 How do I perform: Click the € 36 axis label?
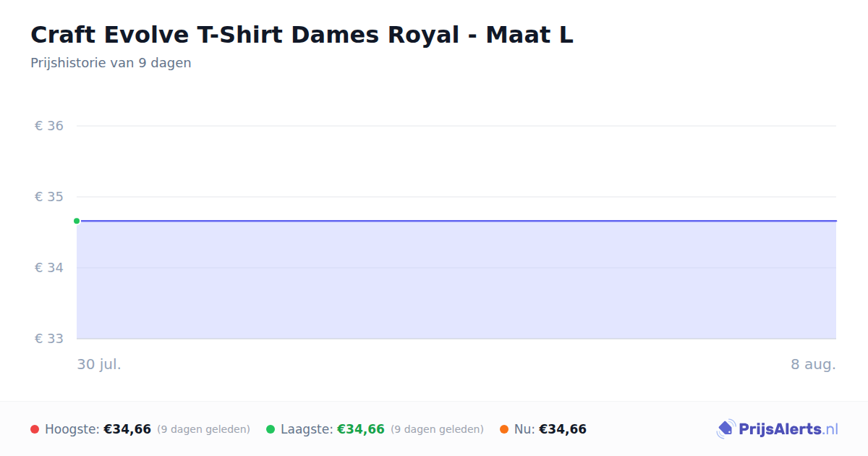(49, 126)
